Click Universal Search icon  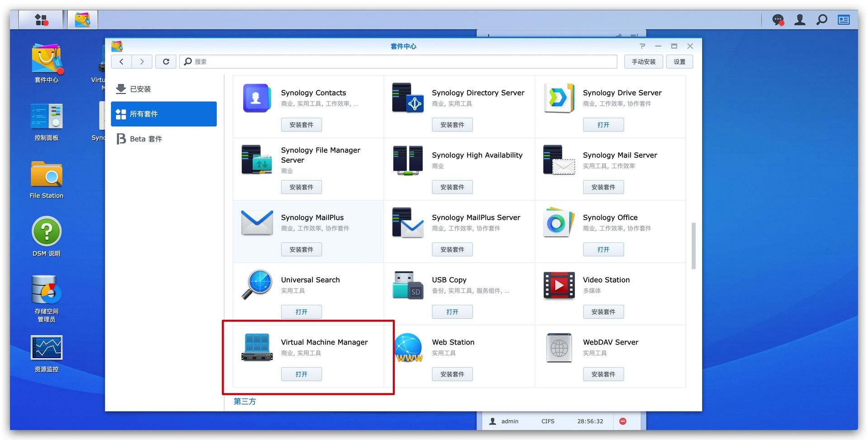pyautogui.click(x=257, y=285)
